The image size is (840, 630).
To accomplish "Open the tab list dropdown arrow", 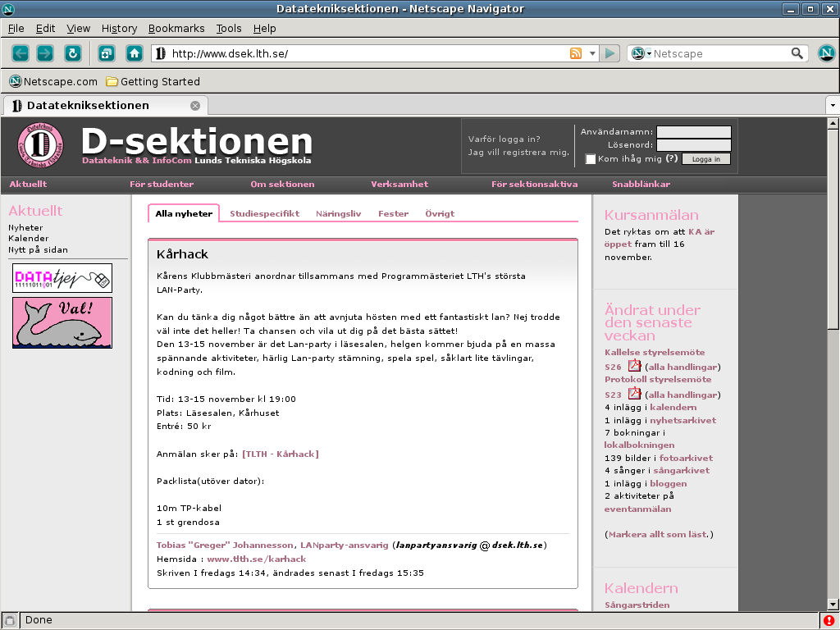I will point(832,106).
